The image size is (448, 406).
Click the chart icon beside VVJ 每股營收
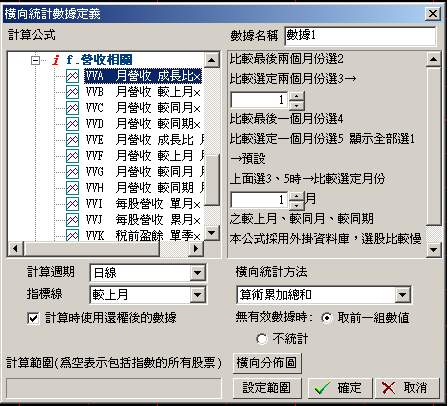pos(72,220)
